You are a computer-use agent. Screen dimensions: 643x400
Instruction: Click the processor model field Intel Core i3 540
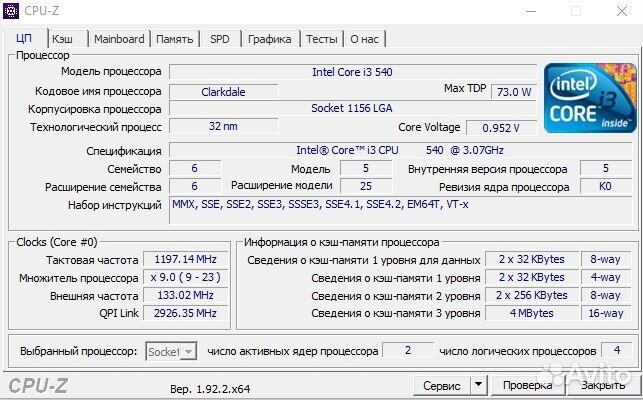point(353,72)
